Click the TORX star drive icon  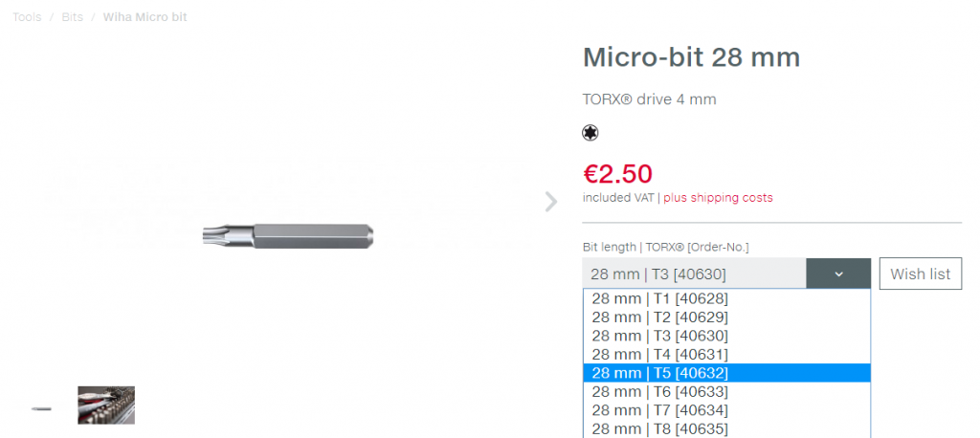590,133
